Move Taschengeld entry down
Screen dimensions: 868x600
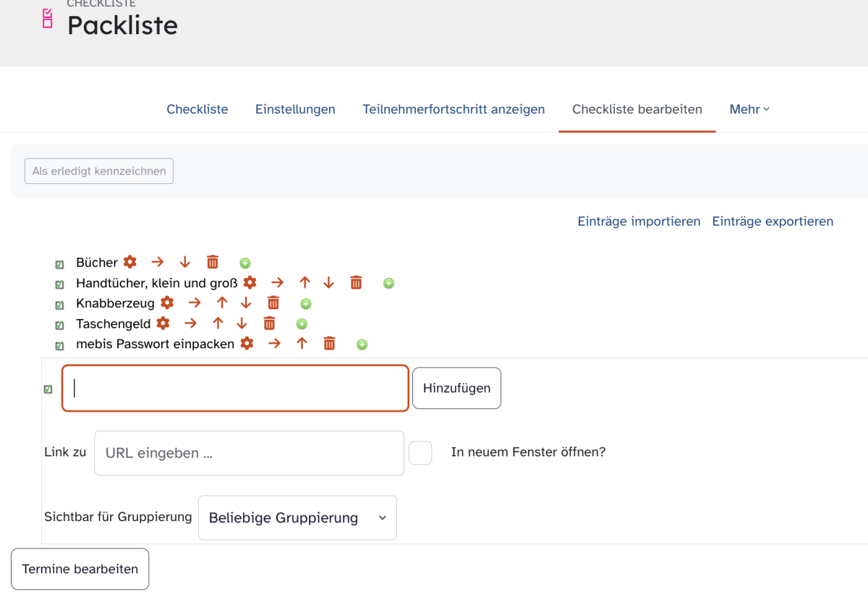click(x=242, y=323)
